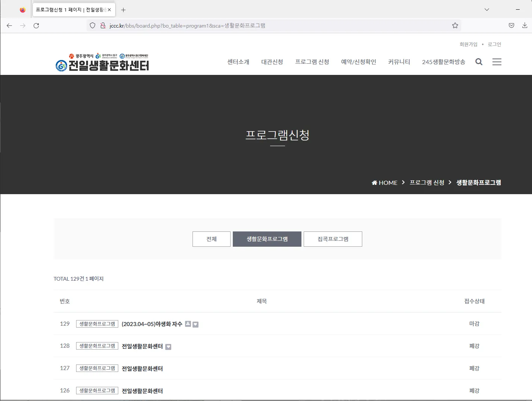The width and height of the screenshot is (532, 401).
Task: Open the 예약/신청확인 menu
Action: (x=359, y=62)
